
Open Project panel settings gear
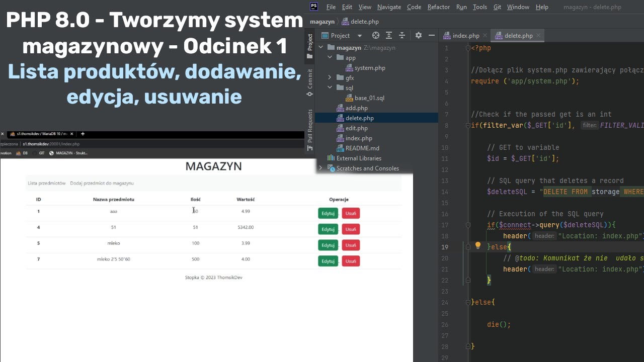(x=418, y=35)
